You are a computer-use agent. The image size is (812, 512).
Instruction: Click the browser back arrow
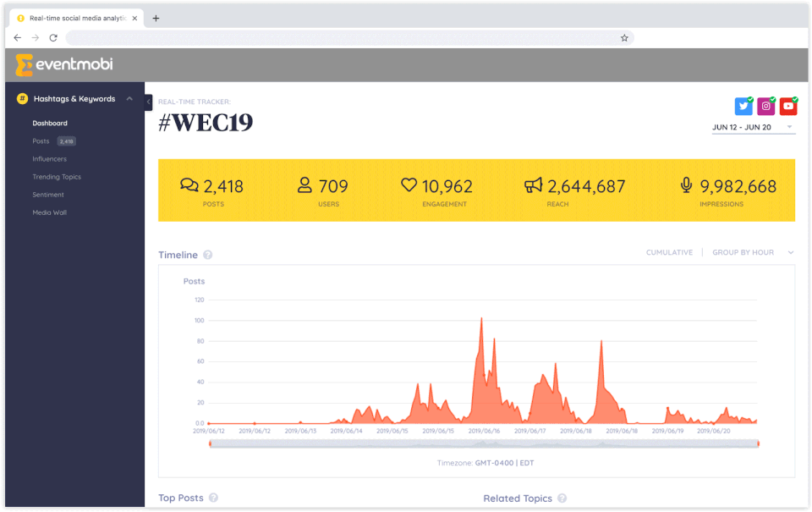click(x=18, y=38)
